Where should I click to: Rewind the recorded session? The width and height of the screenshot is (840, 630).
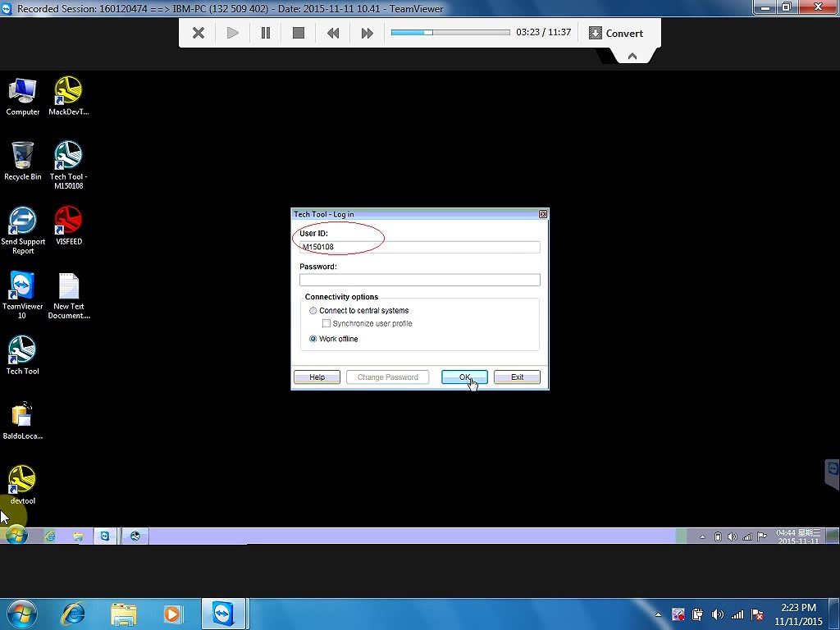(333, 33)
